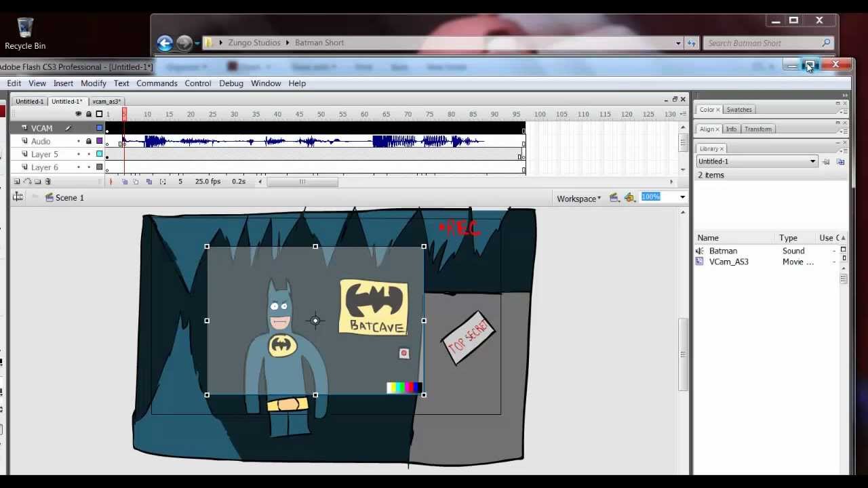Open the Library document dropdown Untitled-1

(756, 161)
